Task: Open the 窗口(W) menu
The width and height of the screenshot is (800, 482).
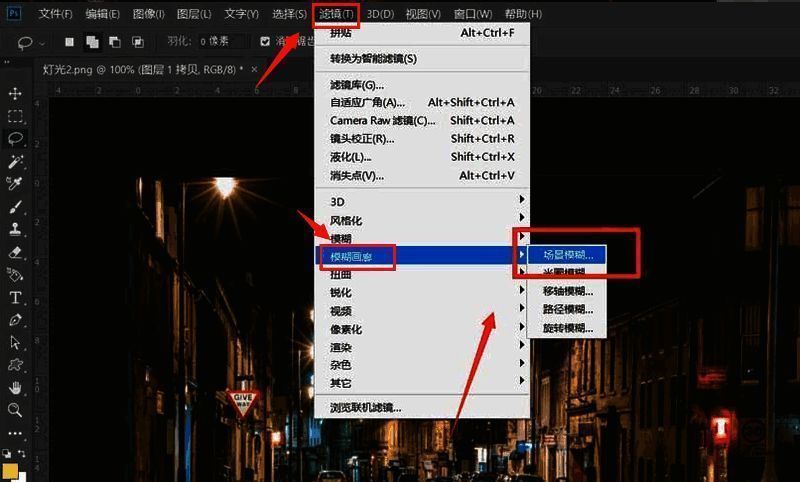Action: tap(473, 14)
